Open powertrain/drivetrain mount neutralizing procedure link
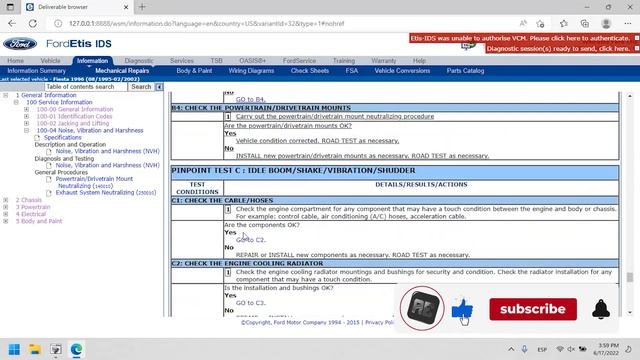Screen dimensions: 640x360 pos(335,116)
